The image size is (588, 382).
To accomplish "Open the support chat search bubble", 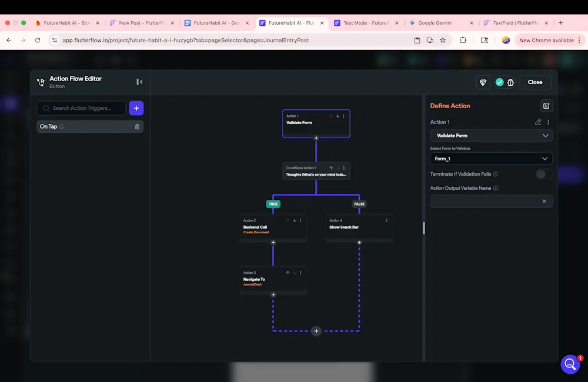I will pos(570,364).
